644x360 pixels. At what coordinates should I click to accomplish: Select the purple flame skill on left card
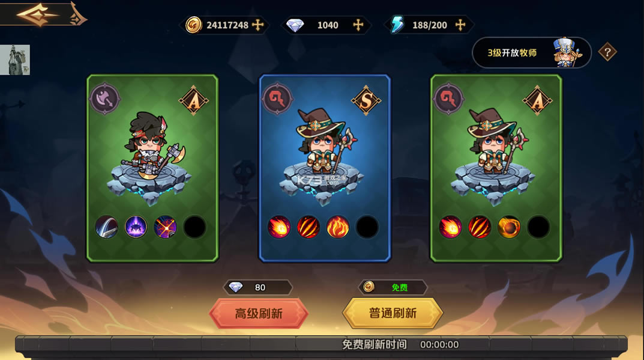click(136, 227)
